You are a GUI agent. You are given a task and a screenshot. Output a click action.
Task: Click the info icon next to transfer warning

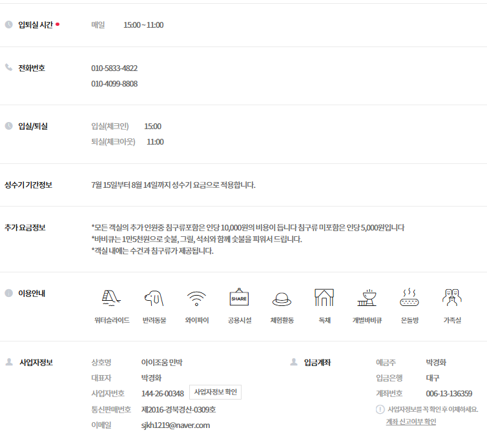tap(380, 409)
